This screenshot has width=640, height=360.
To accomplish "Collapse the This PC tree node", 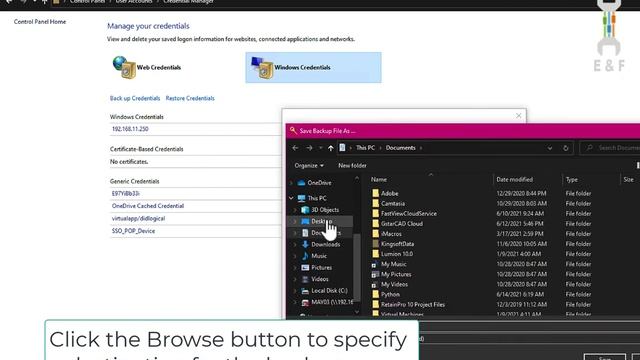I will [x=291, y=198].
